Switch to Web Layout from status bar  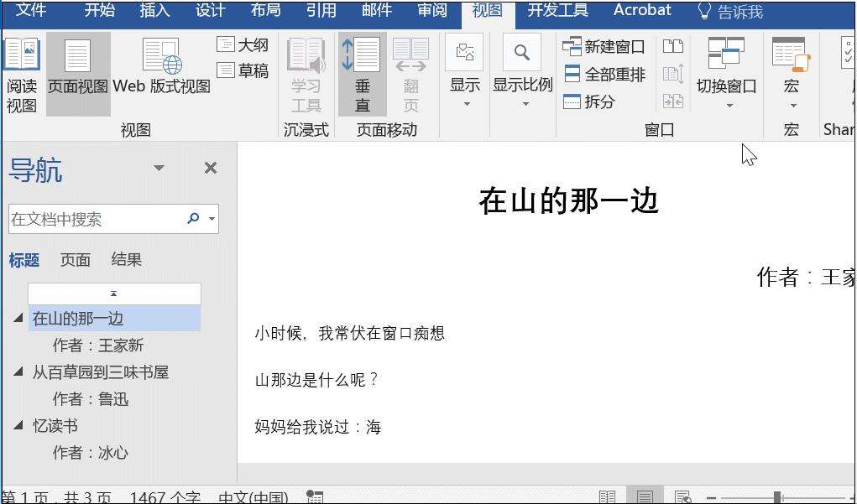tap(683, 497)
